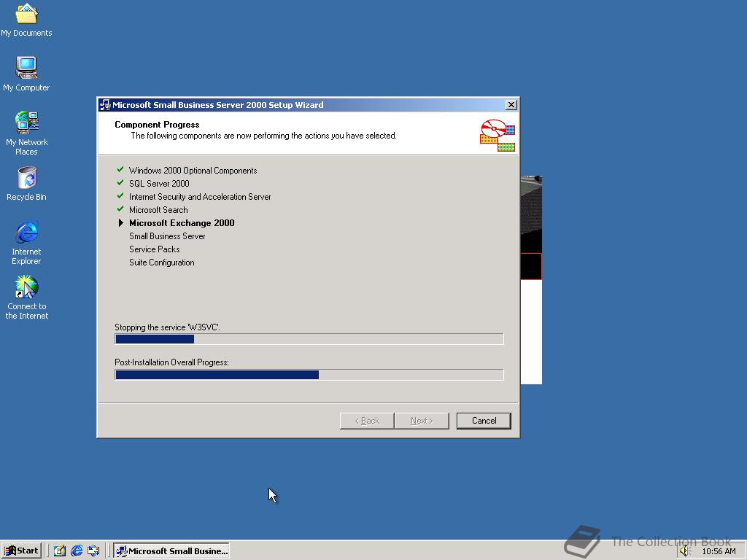Click the setup wizard title bar icon
This screenshot has height=560, width=747.
tap(105, 105)
